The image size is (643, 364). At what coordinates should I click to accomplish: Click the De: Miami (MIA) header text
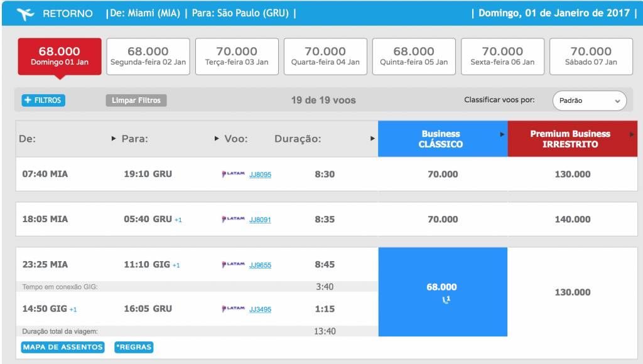click(x=145, y=13)
